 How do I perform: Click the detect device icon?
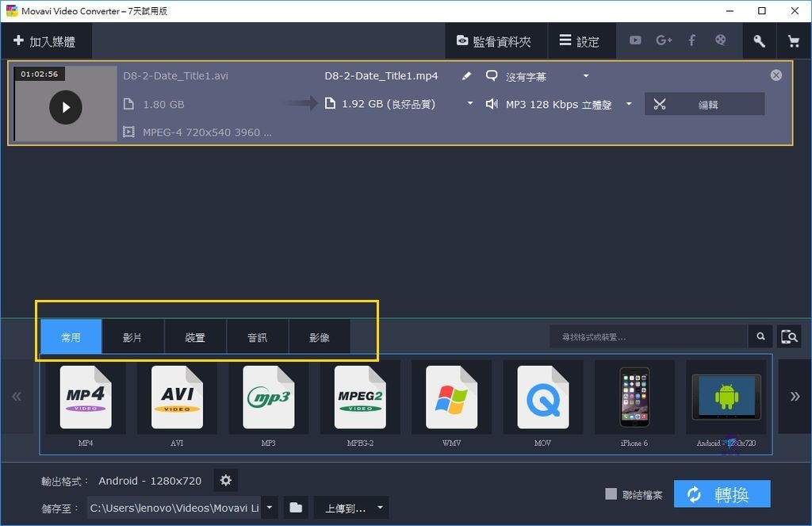[x=789, y=337]
